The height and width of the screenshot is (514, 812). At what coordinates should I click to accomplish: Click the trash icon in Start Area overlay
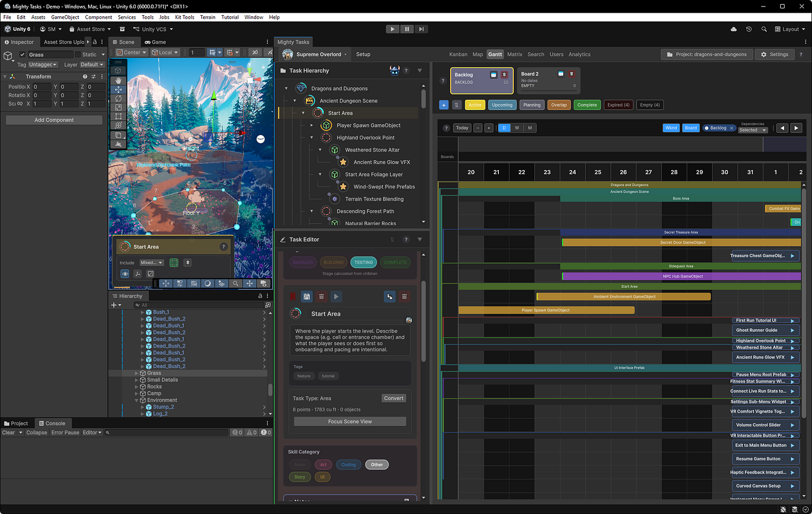click(x=187, y=263)
